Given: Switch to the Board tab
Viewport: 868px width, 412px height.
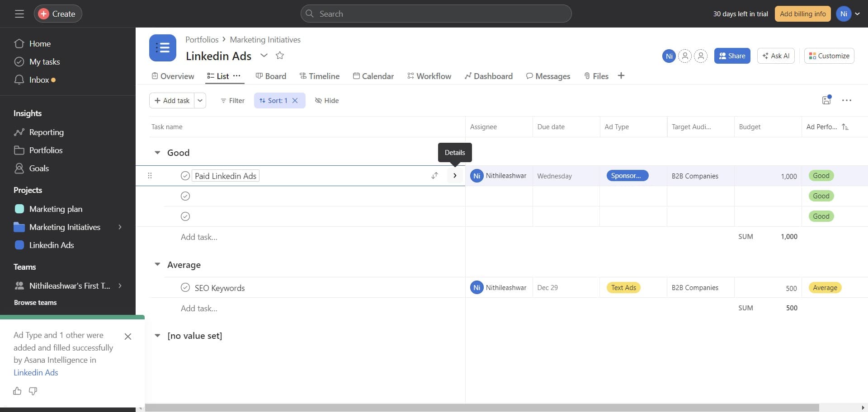Looking at the screenshot, I should (271, 76).
